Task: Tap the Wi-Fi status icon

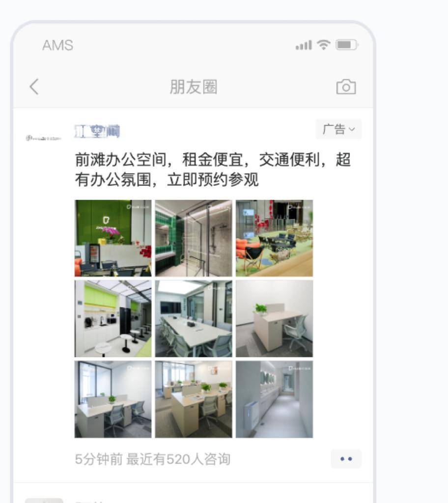Action: coord(324,45)
